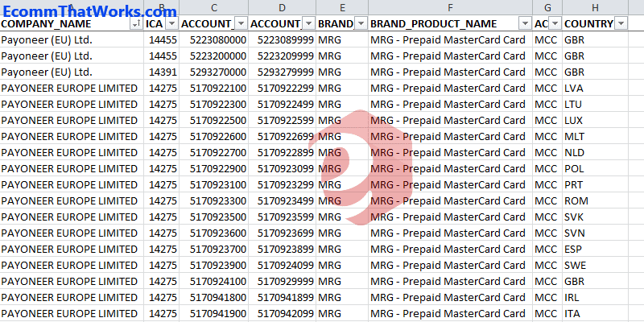644x322 pixels.
Task: Select the ESP country cell
Action: coord(595,249)
